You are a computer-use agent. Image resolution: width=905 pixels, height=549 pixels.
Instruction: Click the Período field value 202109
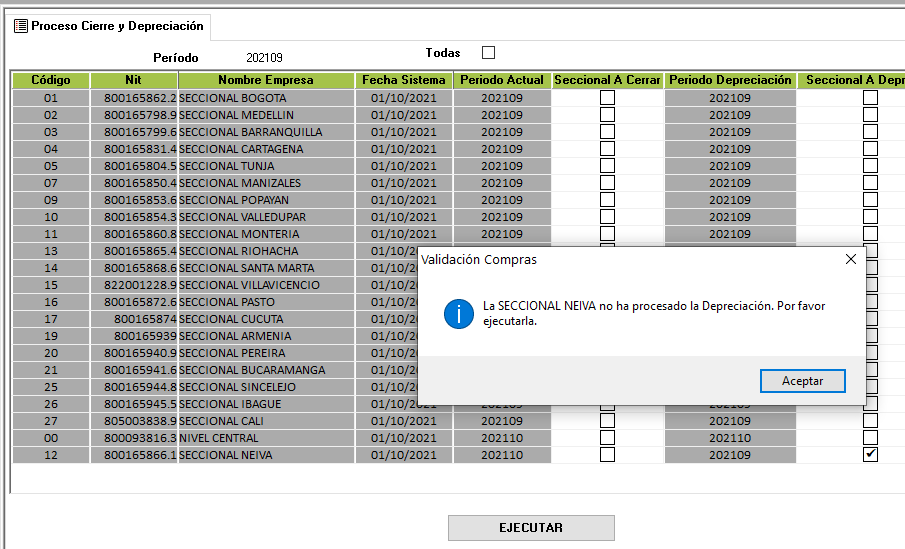coord(264,58)
